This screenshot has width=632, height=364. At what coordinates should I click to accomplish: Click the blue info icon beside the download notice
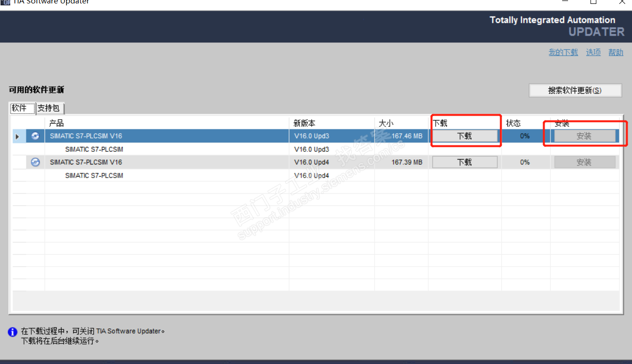pyautogui.click(x=13, y=332)
